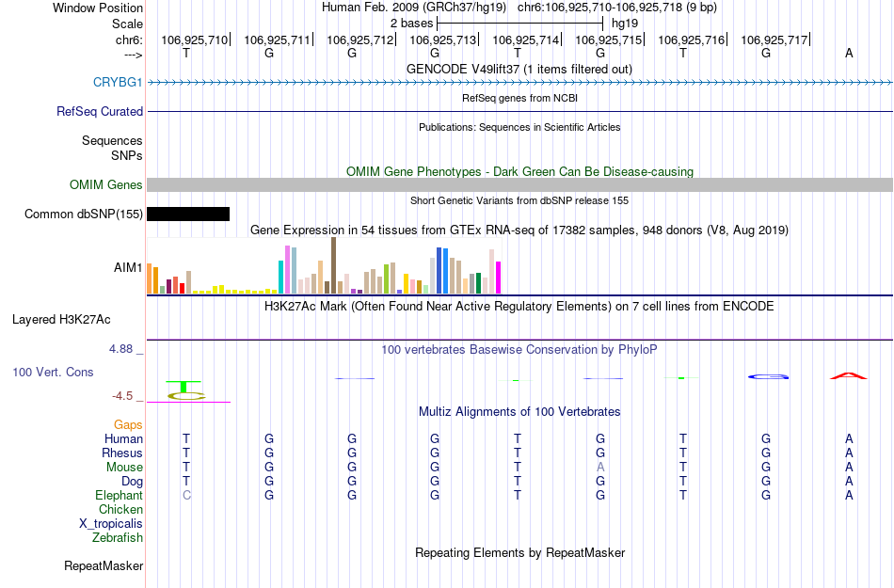Click the tall brown GTEx expression bar

[333, 265]
